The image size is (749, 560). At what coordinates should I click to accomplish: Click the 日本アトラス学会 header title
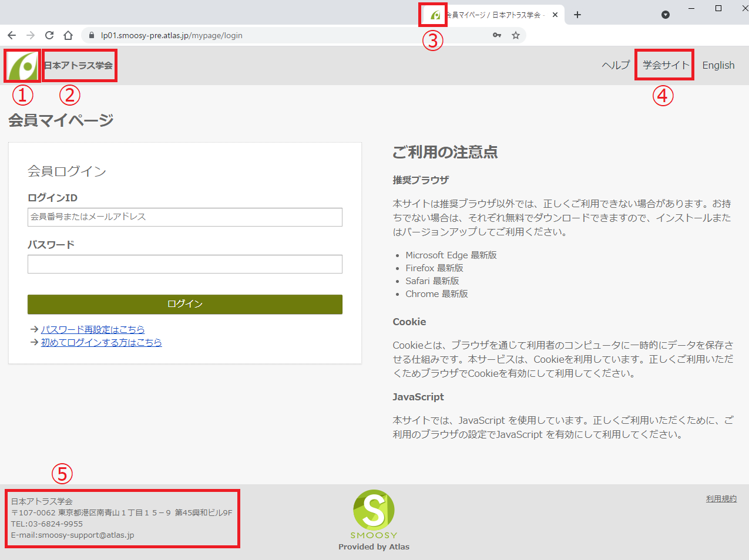79,65
